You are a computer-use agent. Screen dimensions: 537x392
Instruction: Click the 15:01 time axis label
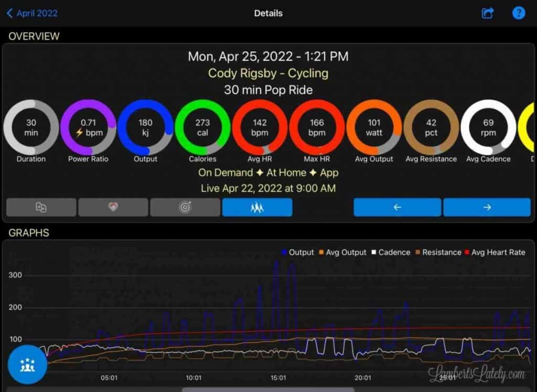pos(278,378)
